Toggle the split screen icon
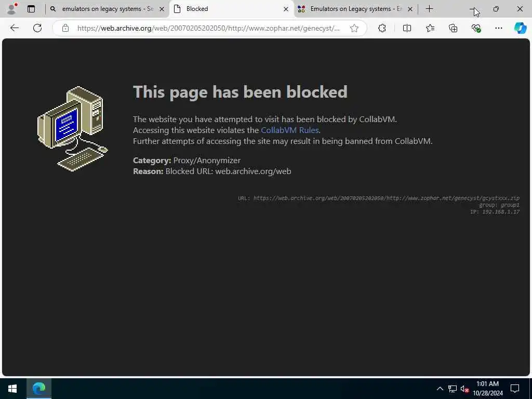The width and height of the screenshot is (532, 399). (407, 28)
